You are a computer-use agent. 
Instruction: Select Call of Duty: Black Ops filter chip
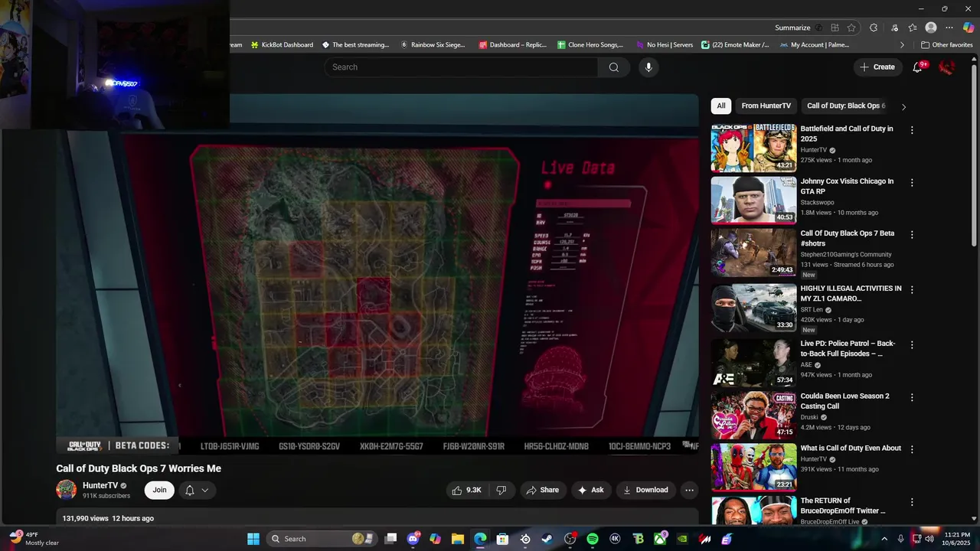(x=845, y=106)
